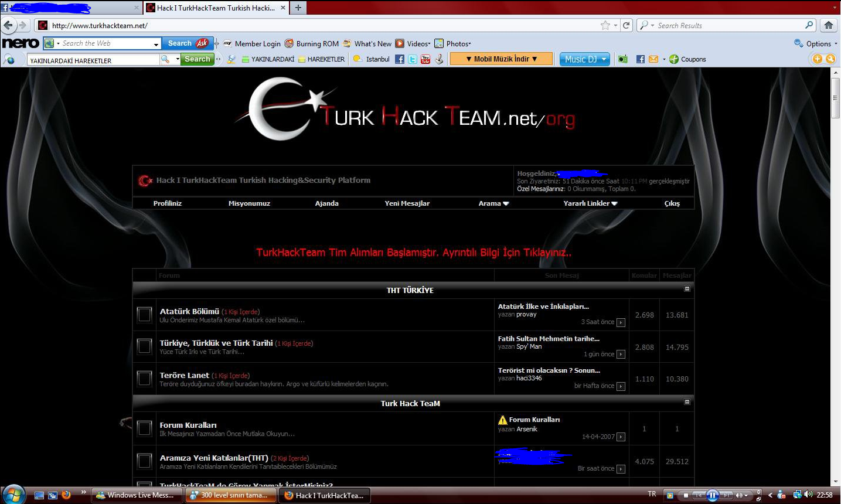Click the forum status icon for Forum Kuralları
Image resolution: width=841 pixels, height=504 pixels.
[144, 428]
